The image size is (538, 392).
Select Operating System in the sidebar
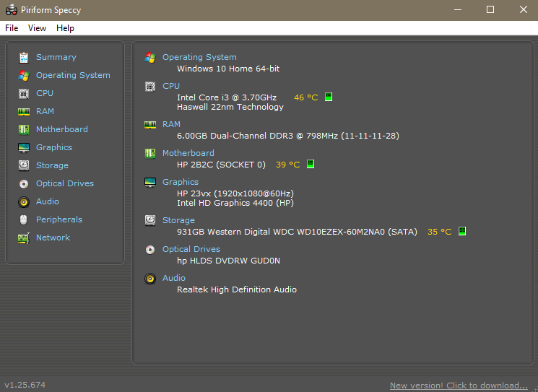point(73,75)
